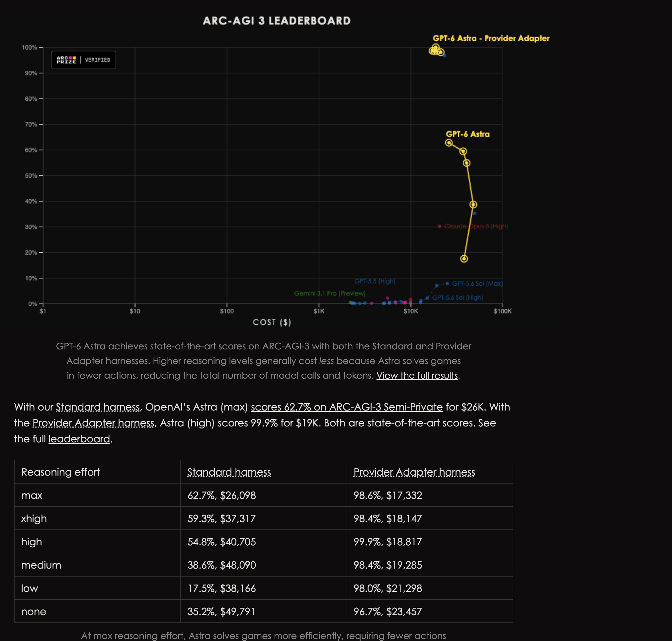The width and height of the screenshot is (672, 641).
Task: Open the 'Standard harness' link in the paragraph
Action: pos(98,407)
